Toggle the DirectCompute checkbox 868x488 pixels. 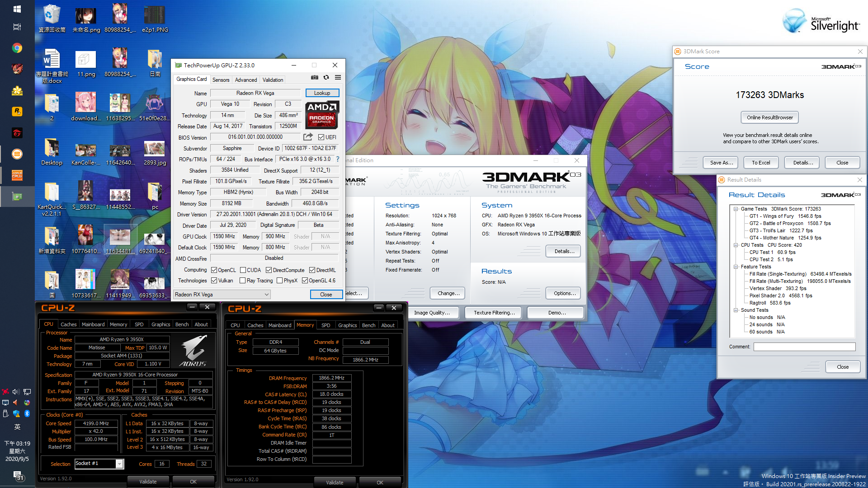click(x=269, y=270)
